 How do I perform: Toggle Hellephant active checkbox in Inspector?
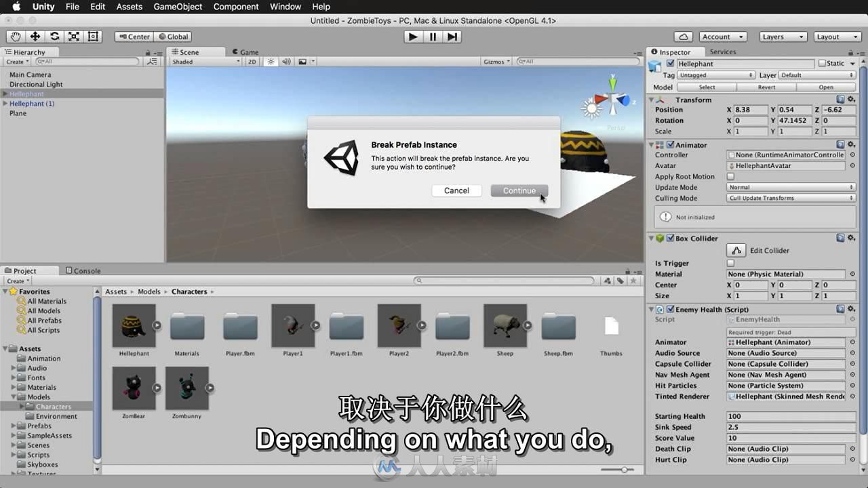[x=671, y=64]
